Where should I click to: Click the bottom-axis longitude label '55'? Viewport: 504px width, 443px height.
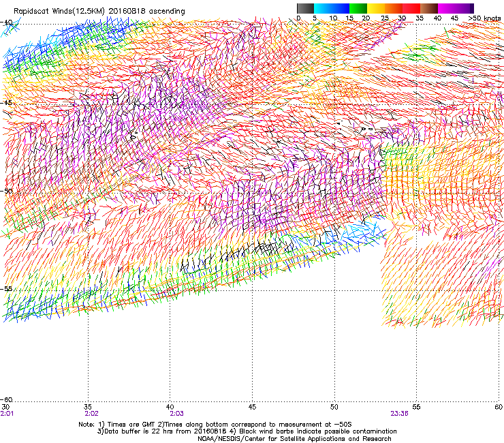(417, 408)
